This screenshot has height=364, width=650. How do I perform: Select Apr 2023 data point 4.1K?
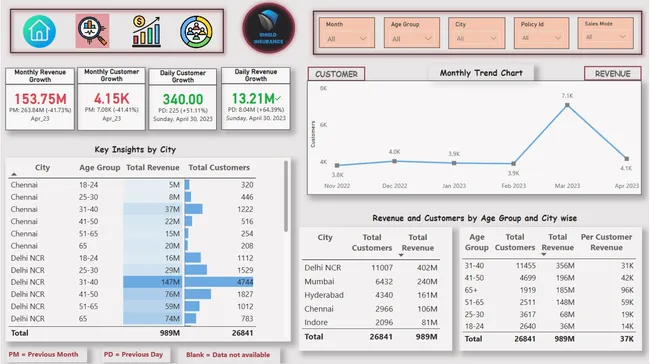coord(627,159)
